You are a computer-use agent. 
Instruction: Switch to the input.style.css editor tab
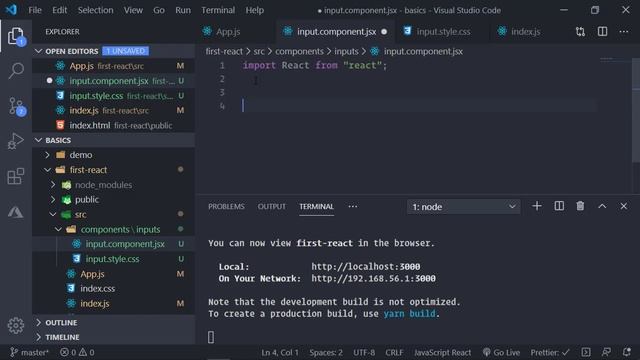click(442, 31)
